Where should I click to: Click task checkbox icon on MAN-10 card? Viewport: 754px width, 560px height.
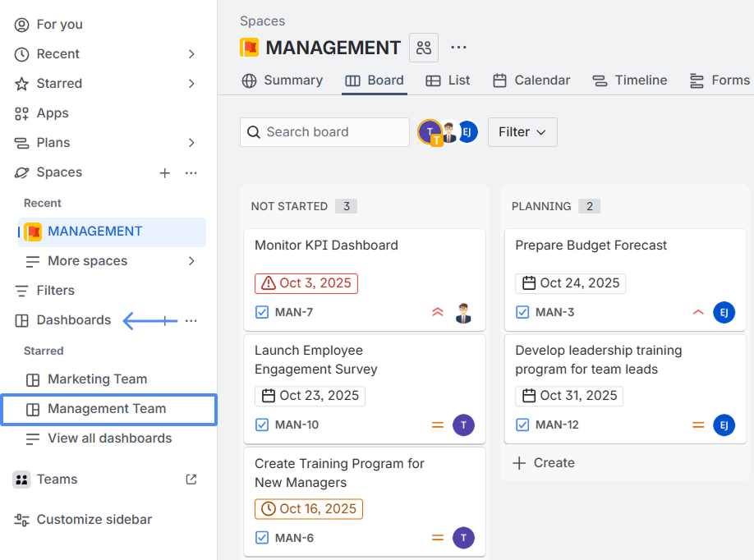pyautogui.click(x=262, y=425)
